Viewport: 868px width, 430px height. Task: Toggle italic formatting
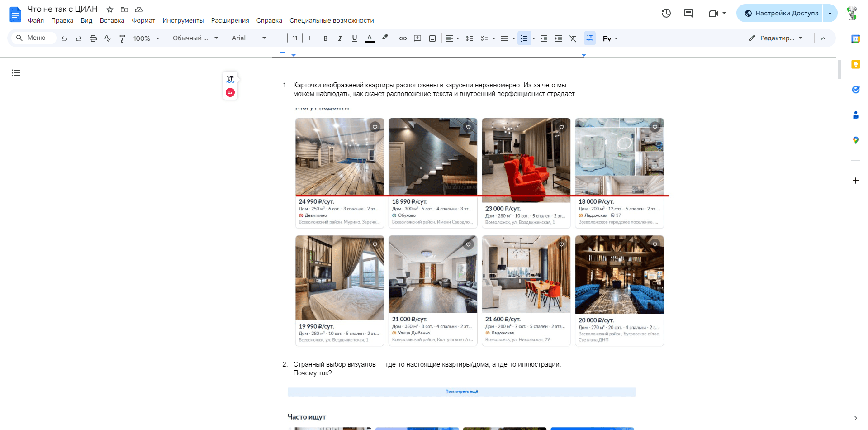pyautogui.click(x=340, y=38)
